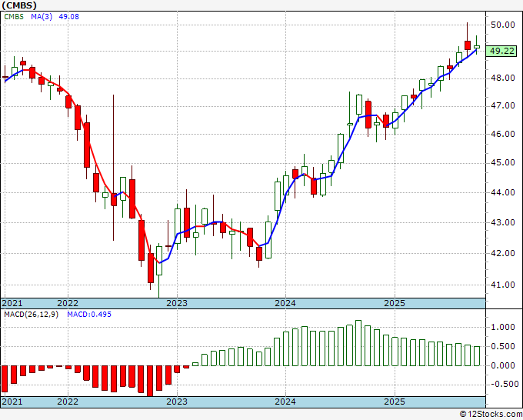523x420 pixels.
Task: Click 2024 on the price chart timeline
Action: (x=285, y=303)
